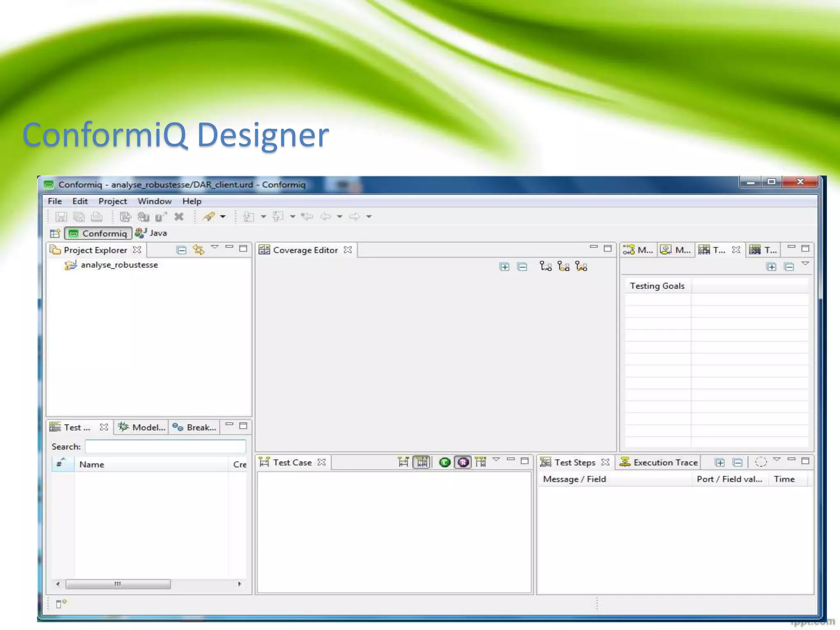Click Collapse All in Coverage Editor toolbar
This screenshot has width=840, height=630.
pos(522,267)
